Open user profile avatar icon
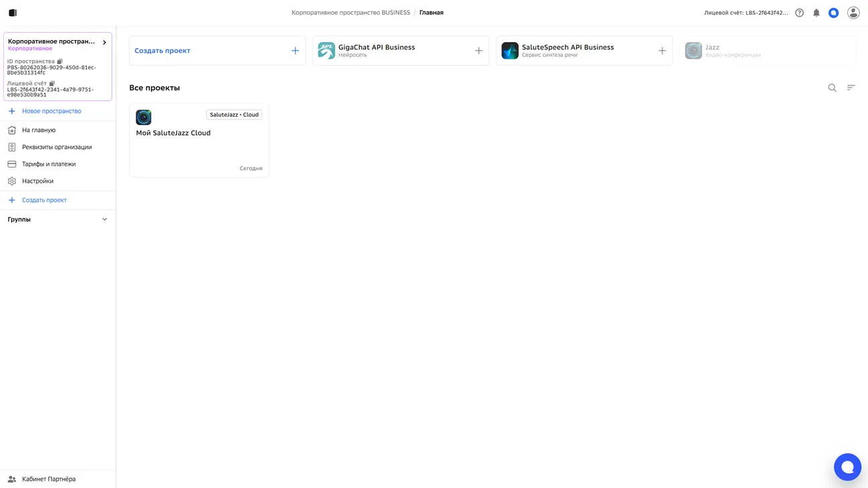Image resolution: width=868 pixels, height=488 pixels. pos(853,13)
